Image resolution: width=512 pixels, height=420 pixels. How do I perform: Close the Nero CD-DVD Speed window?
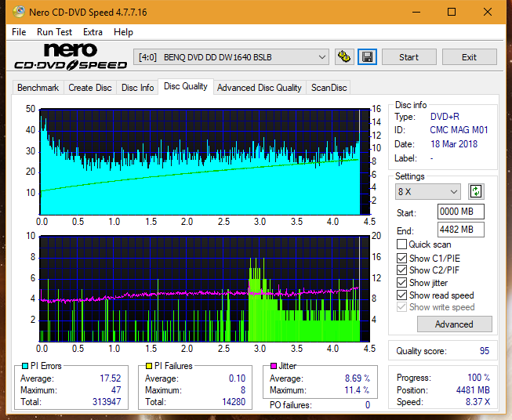[488, 12]
